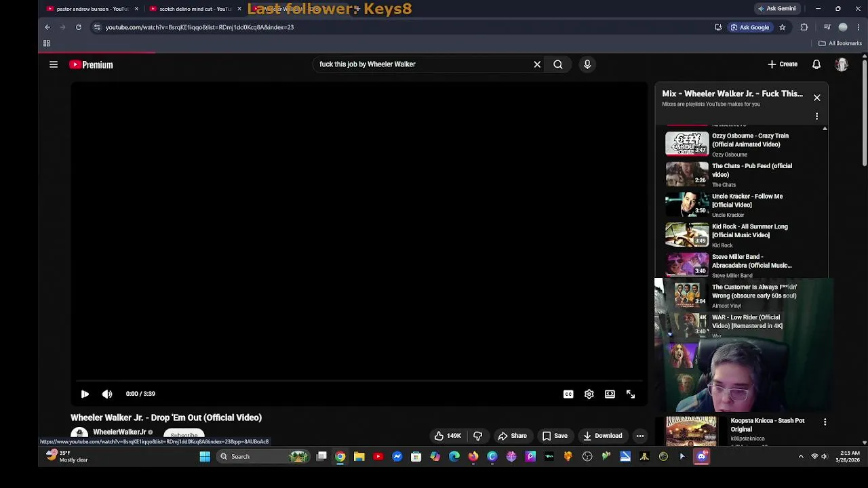Open the YouTube guide hamburger menu
This screenshot has height=488, width=868.
pyautogui.click(x=54, y=64)
